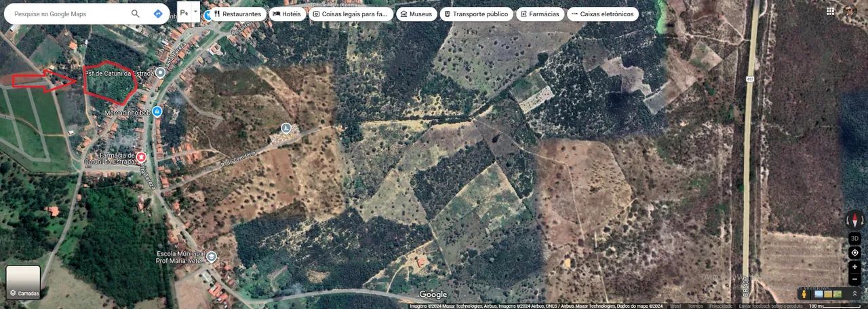This screenshot has width=868, height=309.
Task: Reset map orientation using the compass
Action: [x=854, y=220]
